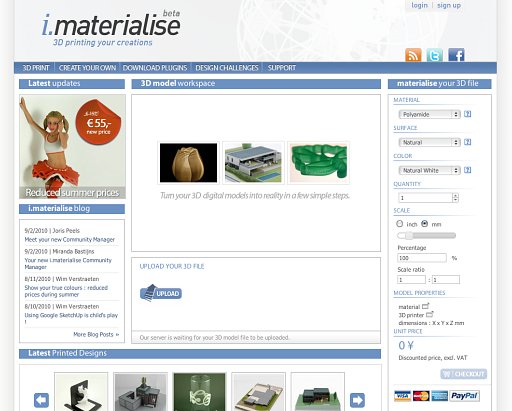Image resolution: width=512 pixels, height=411 pixels.
Task: Click the reduced summer prices banner
Action: (x=72, y=147)
